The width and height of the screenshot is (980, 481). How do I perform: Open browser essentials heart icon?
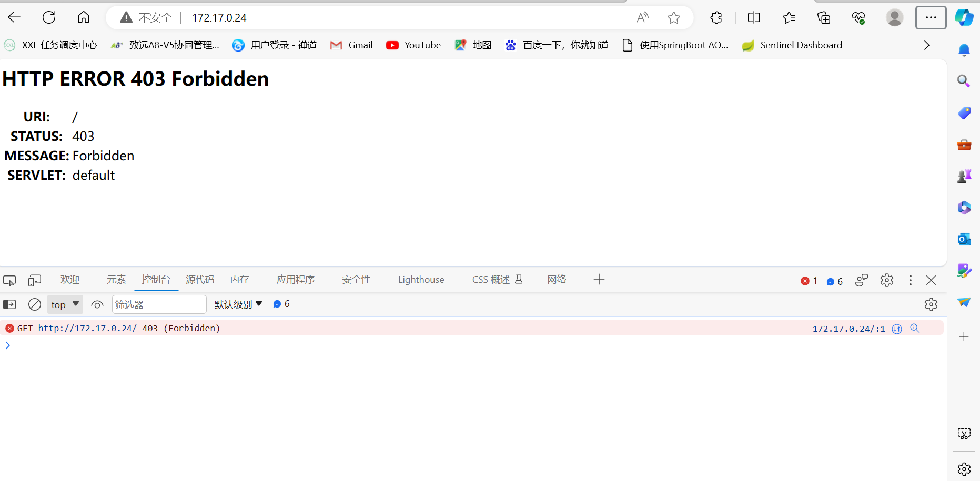pos(858,18)
